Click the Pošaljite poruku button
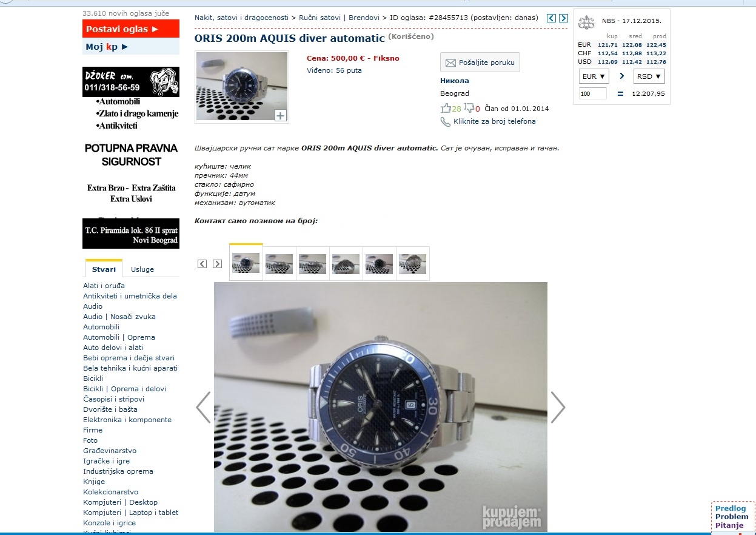756x535 pixels. pyautogui.click(x=480, y=62)
